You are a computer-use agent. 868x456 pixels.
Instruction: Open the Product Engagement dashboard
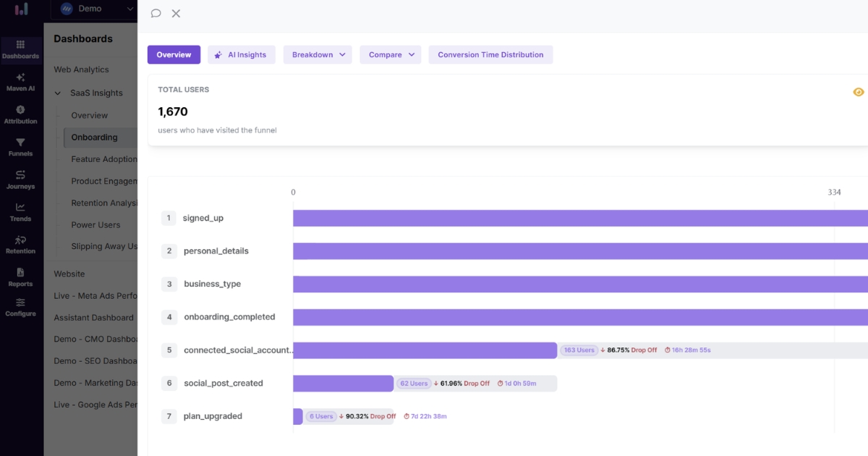(104, 181)
